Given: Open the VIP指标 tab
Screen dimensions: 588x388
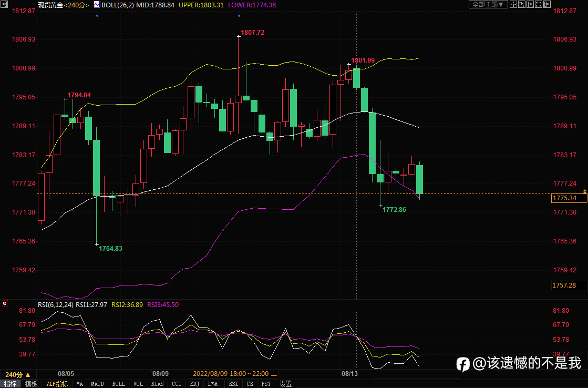Looking at the screenshot, I should 57,384.
